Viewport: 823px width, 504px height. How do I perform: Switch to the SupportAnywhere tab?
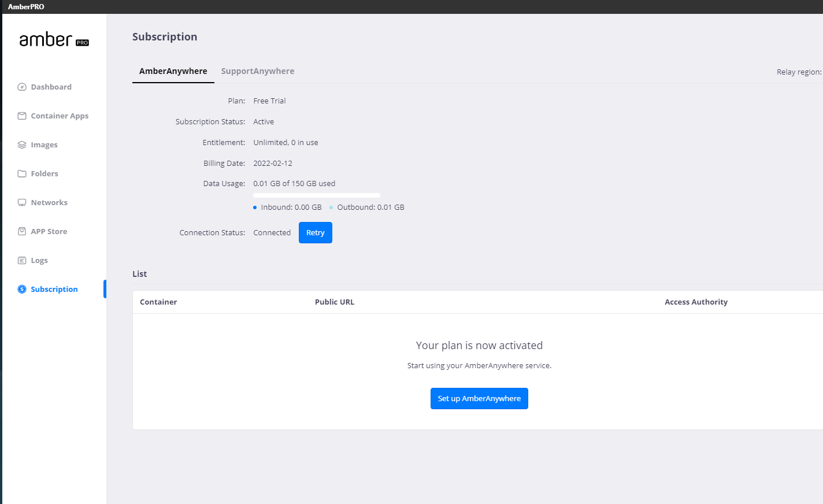258,71
